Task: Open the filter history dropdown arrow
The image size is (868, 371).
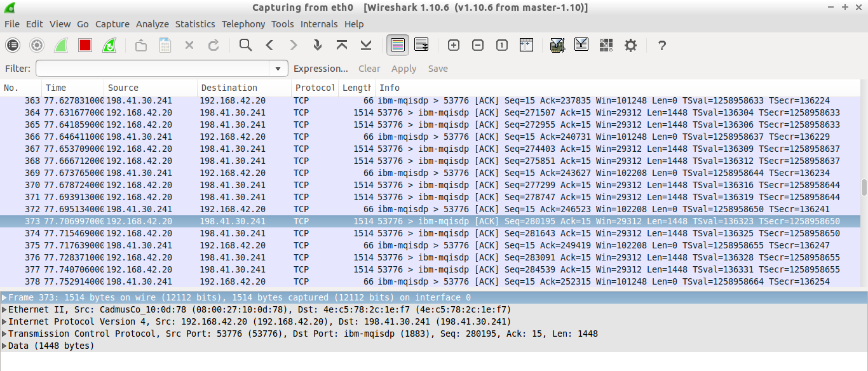Action: coord(278,69)
